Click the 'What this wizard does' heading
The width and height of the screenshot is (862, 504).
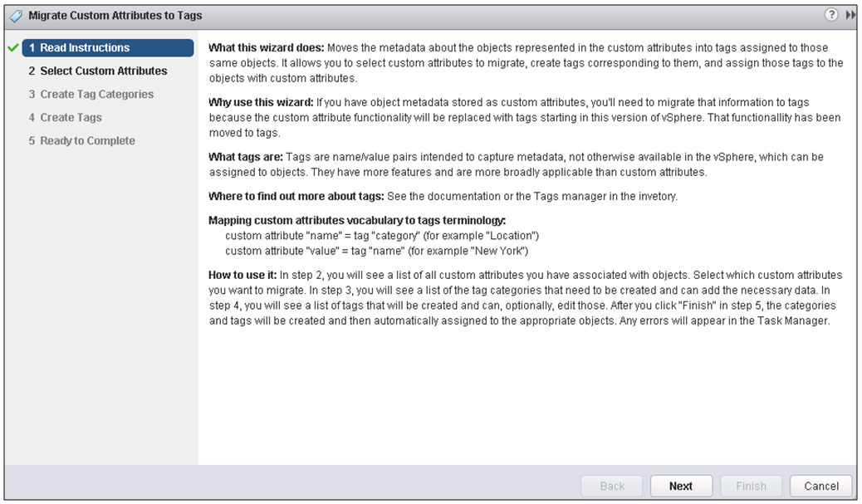[267, 48]
